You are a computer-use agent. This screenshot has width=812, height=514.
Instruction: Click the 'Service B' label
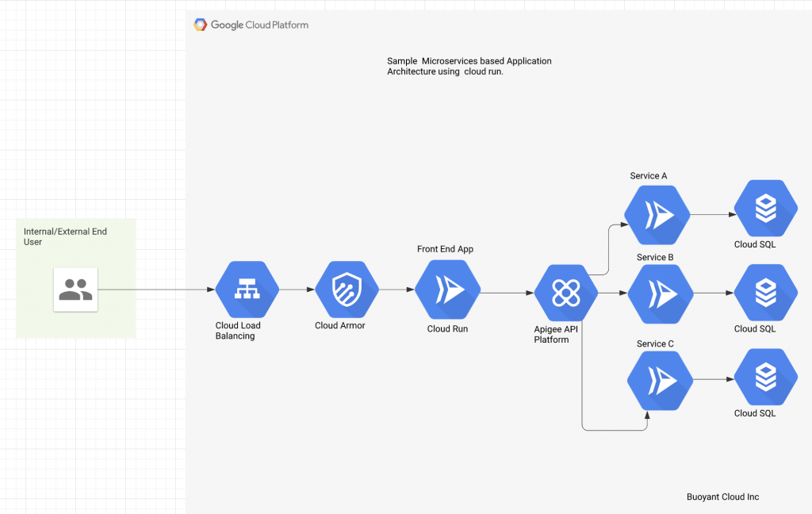(655, 258)
